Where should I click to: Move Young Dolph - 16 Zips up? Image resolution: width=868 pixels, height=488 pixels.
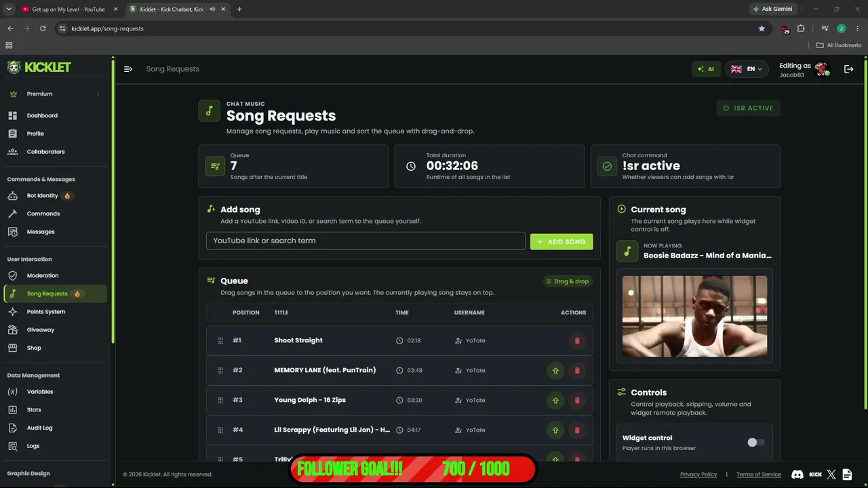[x=555, y=400]
